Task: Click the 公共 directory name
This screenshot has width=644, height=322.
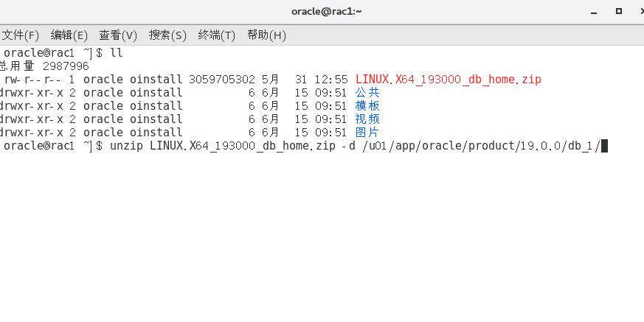Action: 367,93
